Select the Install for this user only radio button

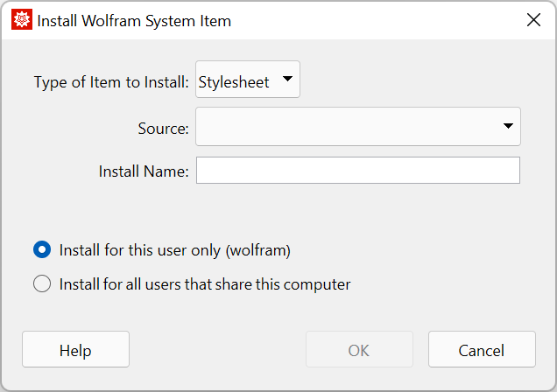[41, 250]
